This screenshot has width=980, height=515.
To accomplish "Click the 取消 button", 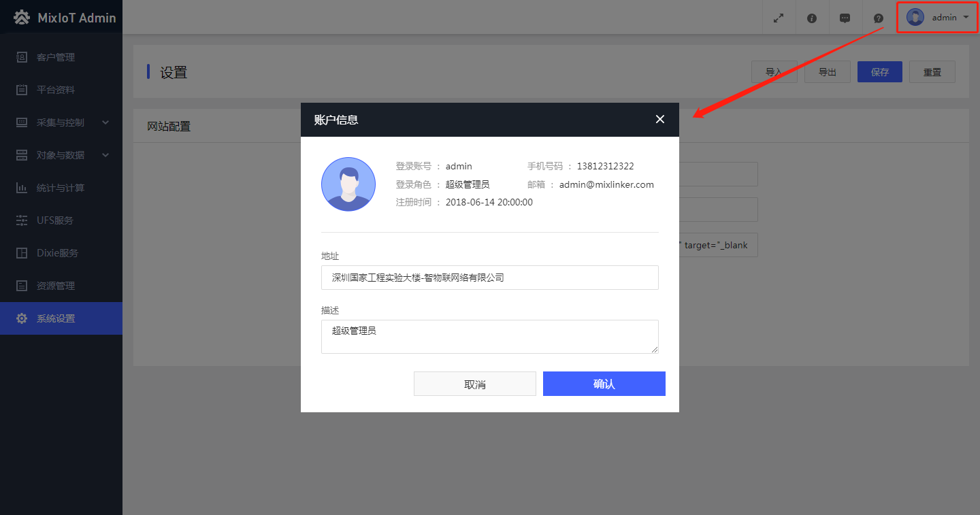I will [x=474, y=384].
